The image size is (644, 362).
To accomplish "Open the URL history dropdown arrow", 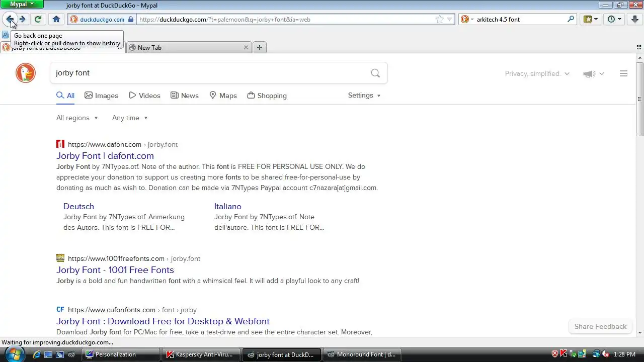I will pyautogui.click(x=450, y=19).
